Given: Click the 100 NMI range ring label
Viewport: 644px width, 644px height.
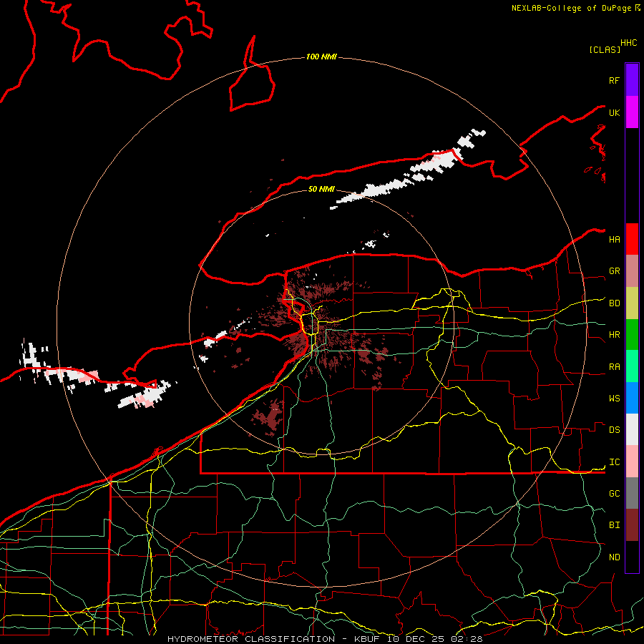Looking at the screenshot, I should [x=321, y=57].
